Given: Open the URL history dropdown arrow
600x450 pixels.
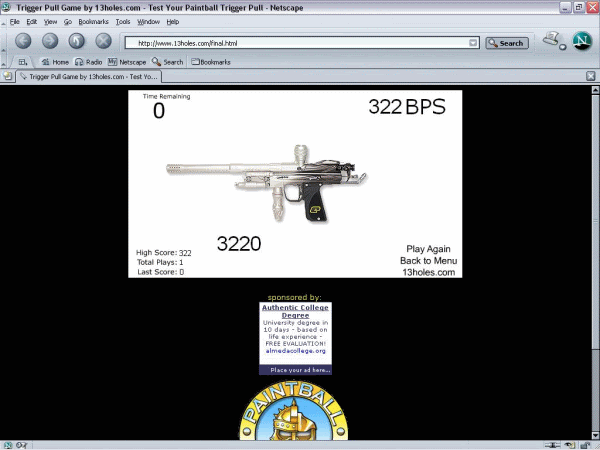Looking at the screenshot, I should pyautogui.click(x=473, y=43).
